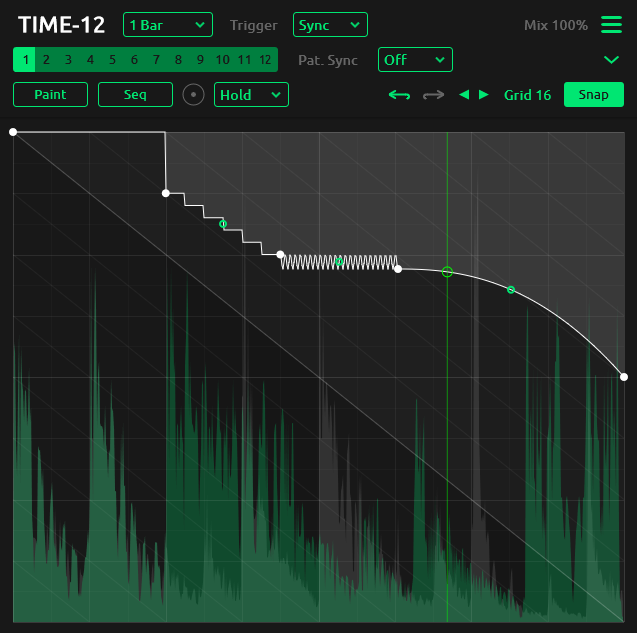
Task: Click the redo arrow icon
Action: coord(433,95)
